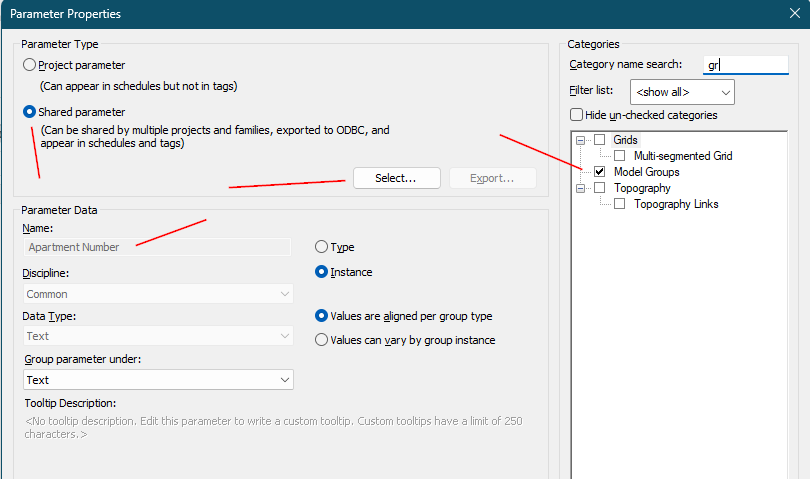Screen dimensions: 810x479
Task: Choose the Shared parameter option
Action: pos(30,112)
